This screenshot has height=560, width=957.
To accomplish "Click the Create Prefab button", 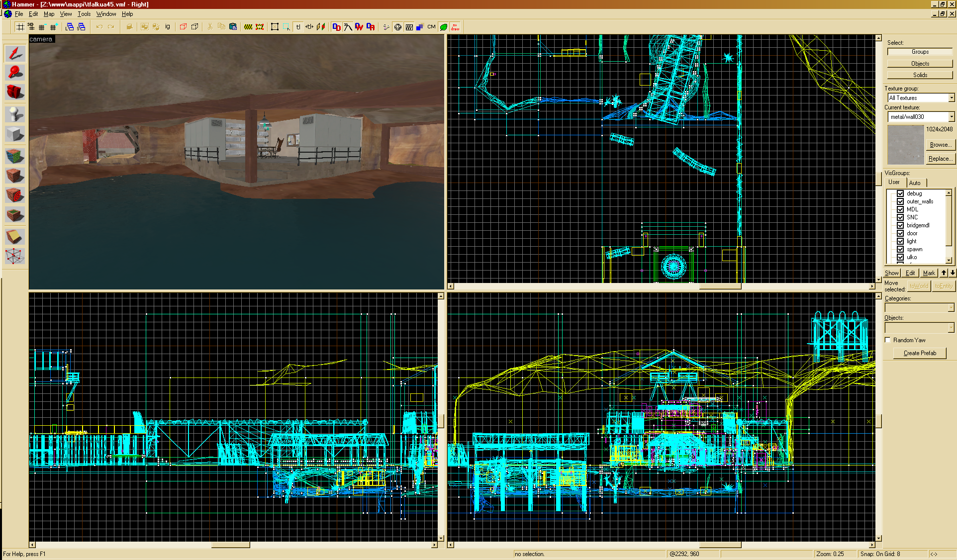I will [x=919, y=353].
